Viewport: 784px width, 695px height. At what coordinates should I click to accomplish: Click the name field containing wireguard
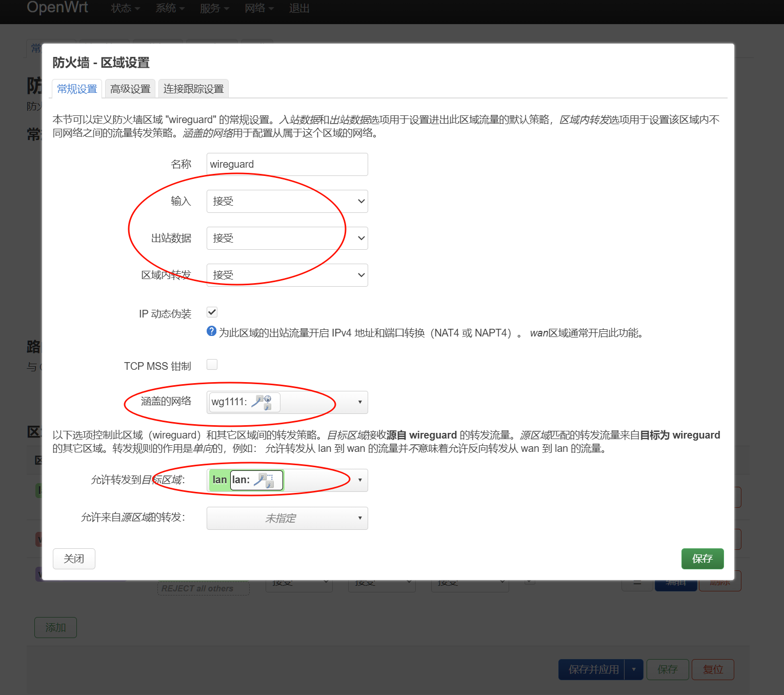coord(287,165)
